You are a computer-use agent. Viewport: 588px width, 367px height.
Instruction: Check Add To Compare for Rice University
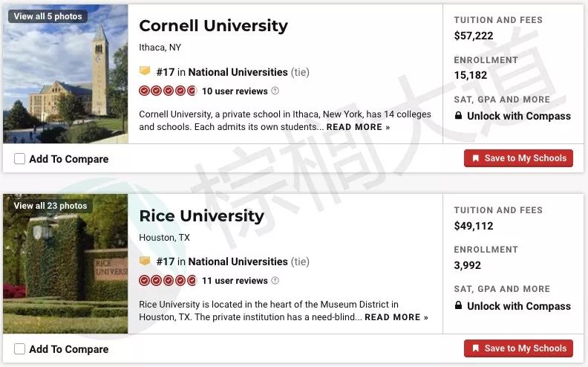[19, 349]
